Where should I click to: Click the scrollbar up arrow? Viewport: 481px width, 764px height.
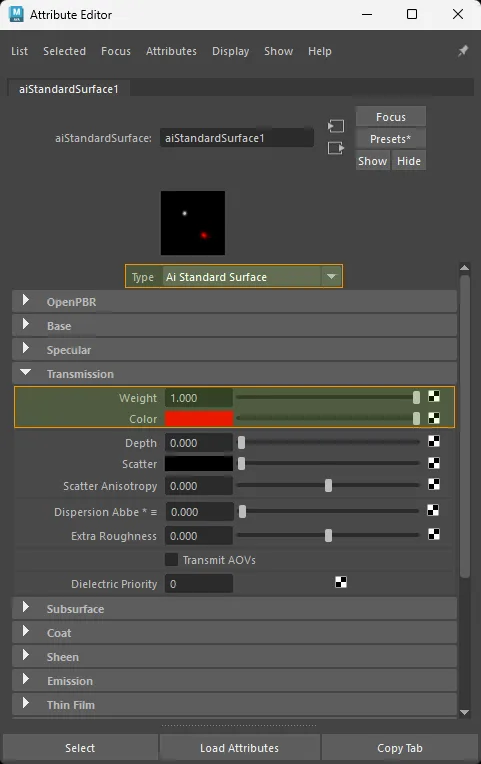(464, 267)
